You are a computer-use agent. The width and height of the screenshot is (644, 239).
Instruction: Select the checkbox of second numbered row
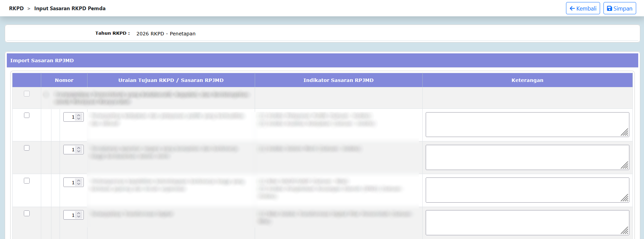(27, 148)
